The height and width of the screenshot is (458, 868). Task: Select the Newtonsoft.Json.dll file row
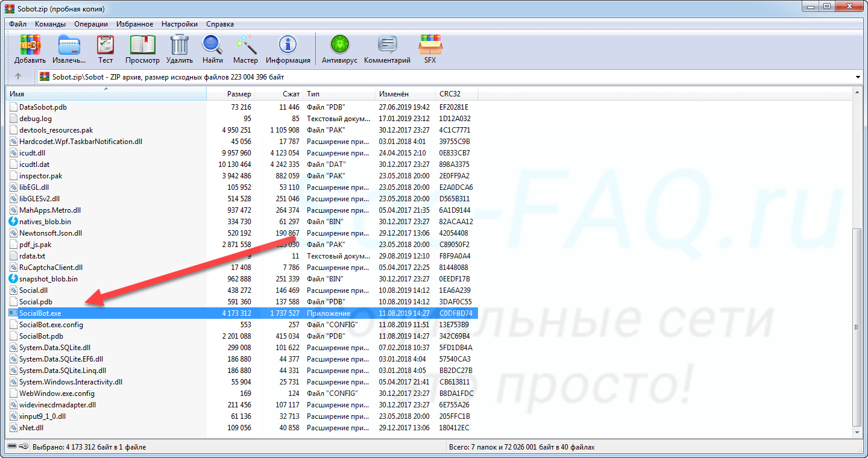point(51,233)
